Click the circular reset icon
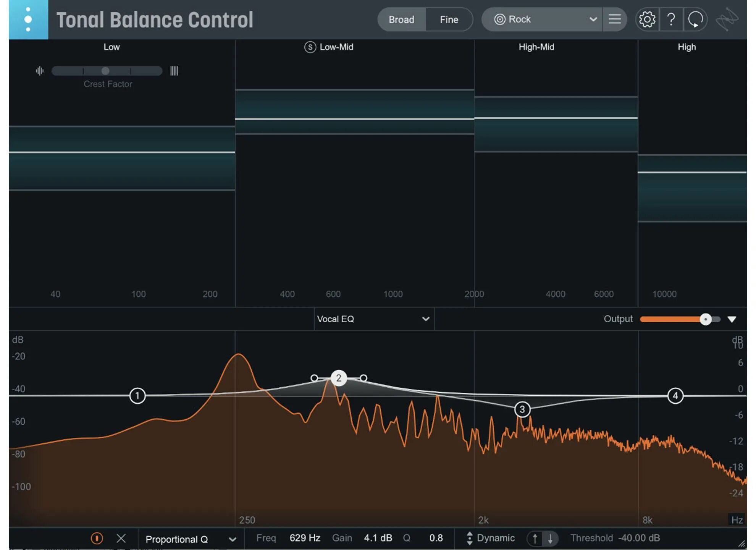756x550 pixels. [x=695, y=19]
